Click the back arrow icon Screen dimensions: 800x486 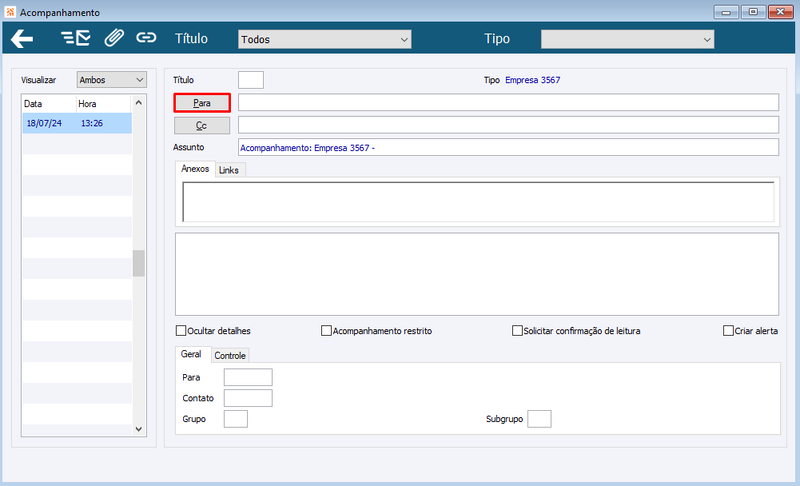22,39
